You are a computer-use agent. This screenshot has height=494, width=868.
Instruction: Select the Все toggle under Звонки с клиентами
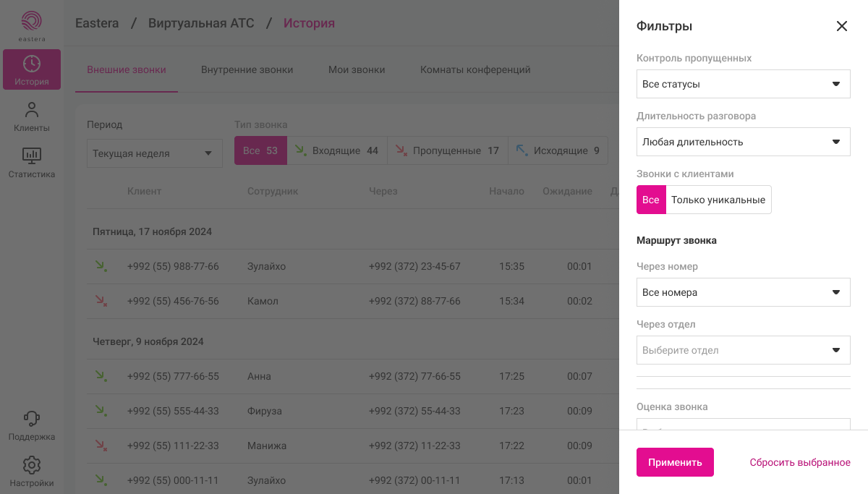click(x=651, y=200)
